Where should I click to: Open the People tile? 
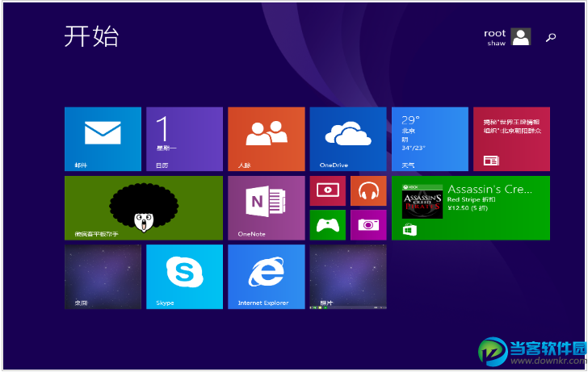[x=267, y=139]
